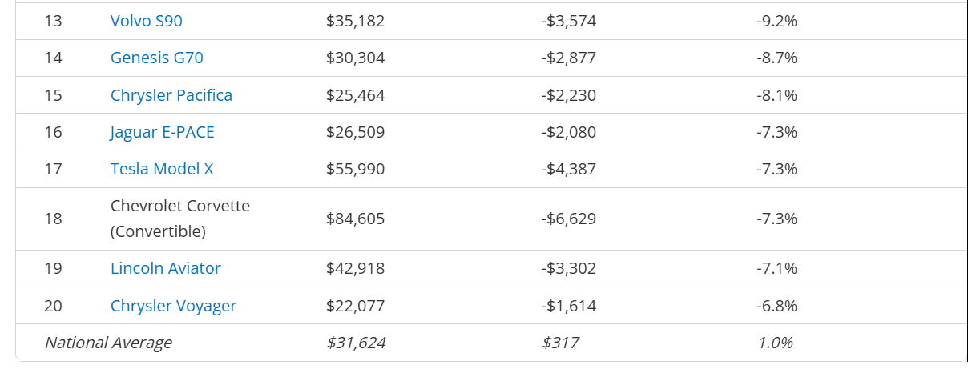
Task: Open the Lincoln Aviator link
Action: (x=166, y=268)
